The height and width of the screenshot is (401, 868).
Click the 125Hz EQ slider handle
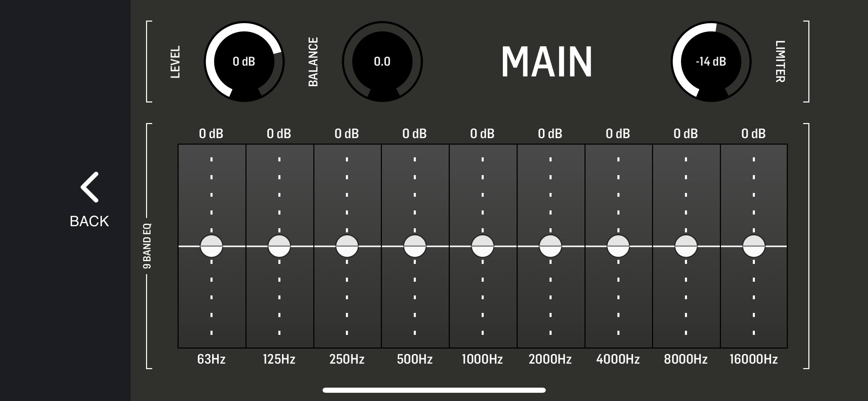tap(279, 246)
